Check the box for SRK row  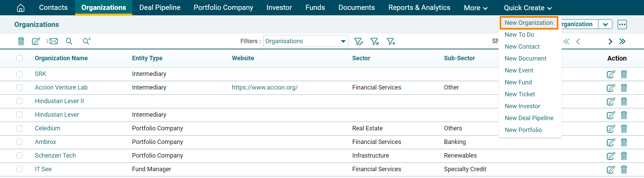click(x=19, y=74)
